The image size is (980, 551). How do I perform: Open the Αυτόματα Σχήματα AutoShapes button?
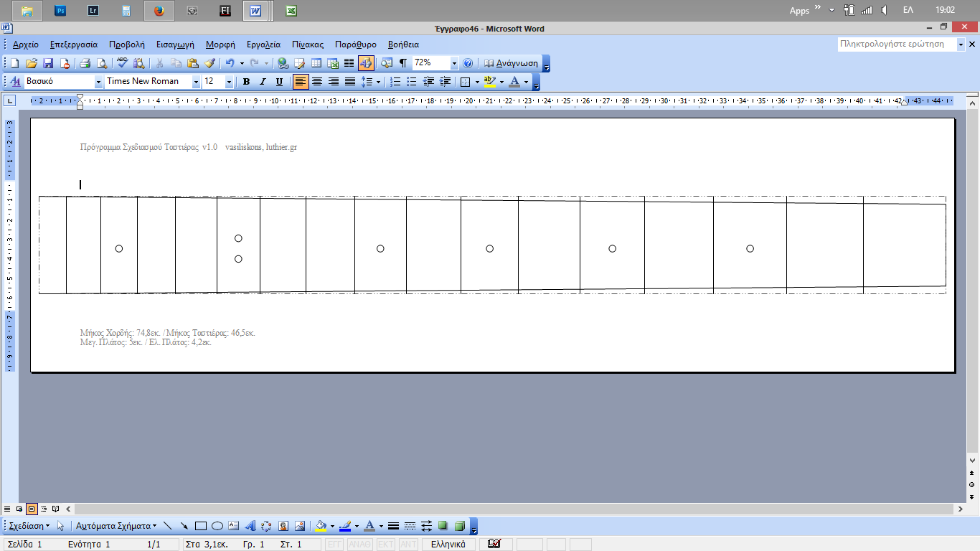[x=116, y=526]
